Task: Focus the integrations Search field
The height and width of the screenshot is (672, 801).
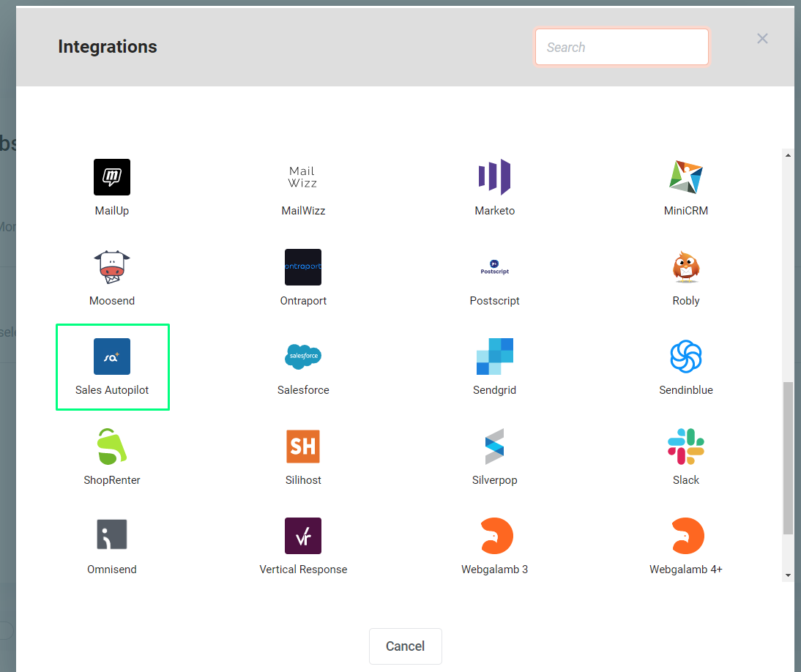Action: click(622, 47)
